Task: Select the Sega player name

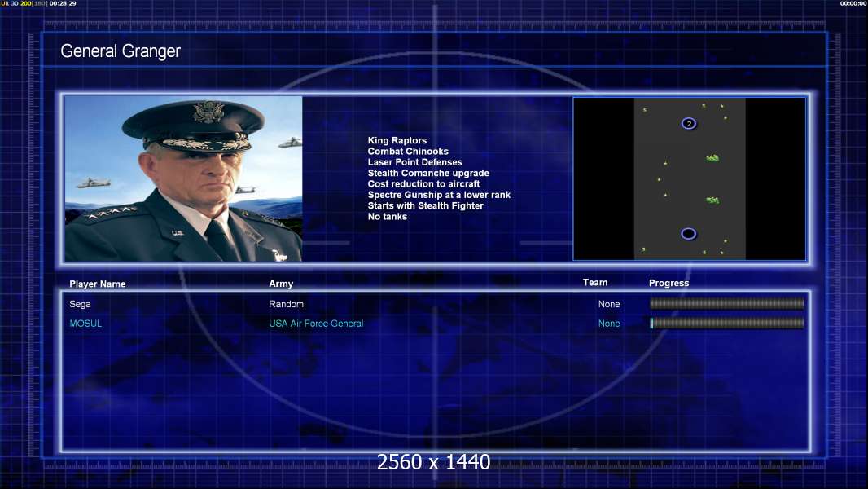Action: coord(81,304)
